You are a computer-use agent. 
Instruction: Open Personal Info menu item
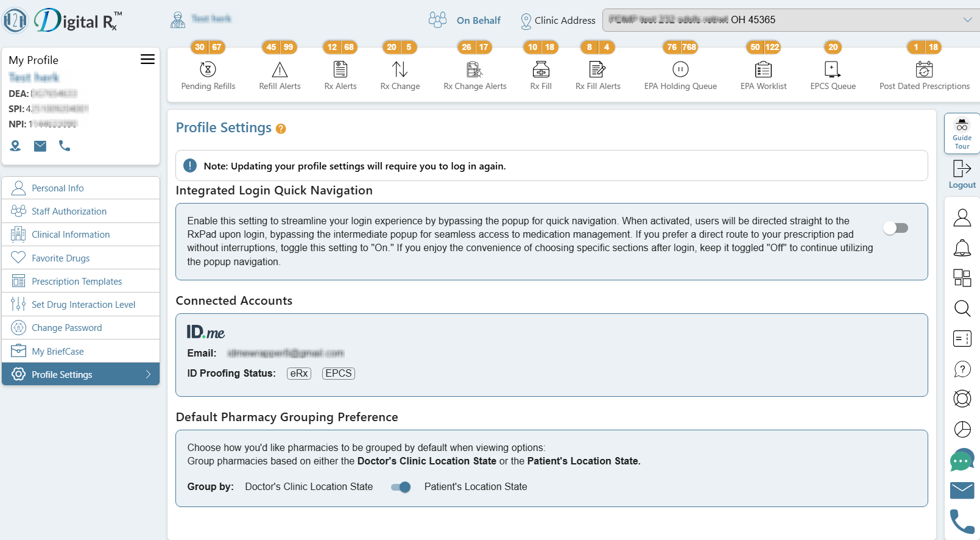click(x=81, y=188)
